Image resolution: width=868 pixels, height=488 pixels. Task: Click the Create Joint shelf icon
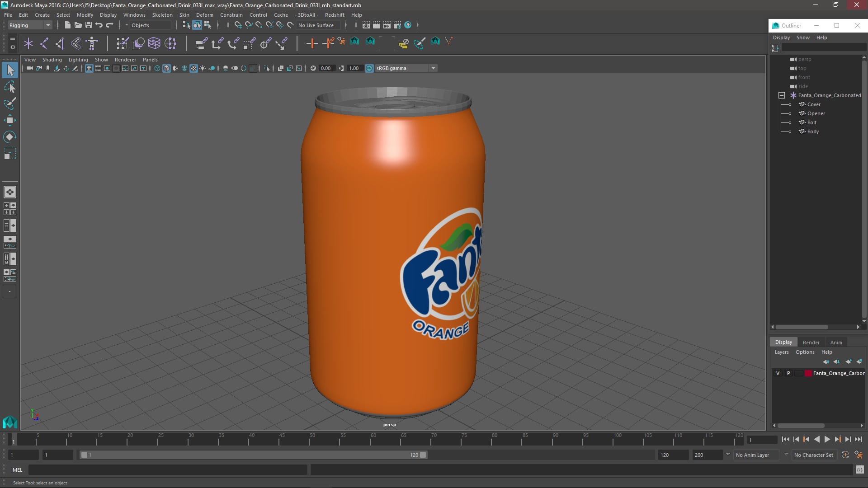[x=44, y=43]
